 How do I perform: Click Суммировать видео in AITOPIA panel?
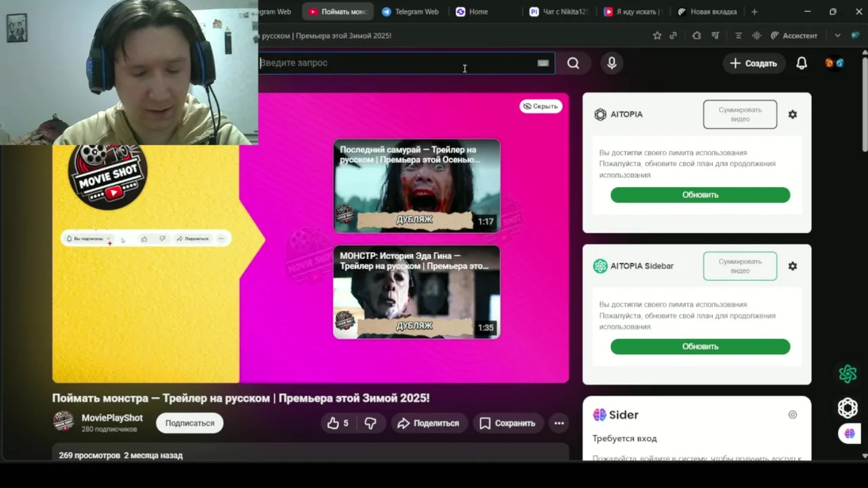740,115
